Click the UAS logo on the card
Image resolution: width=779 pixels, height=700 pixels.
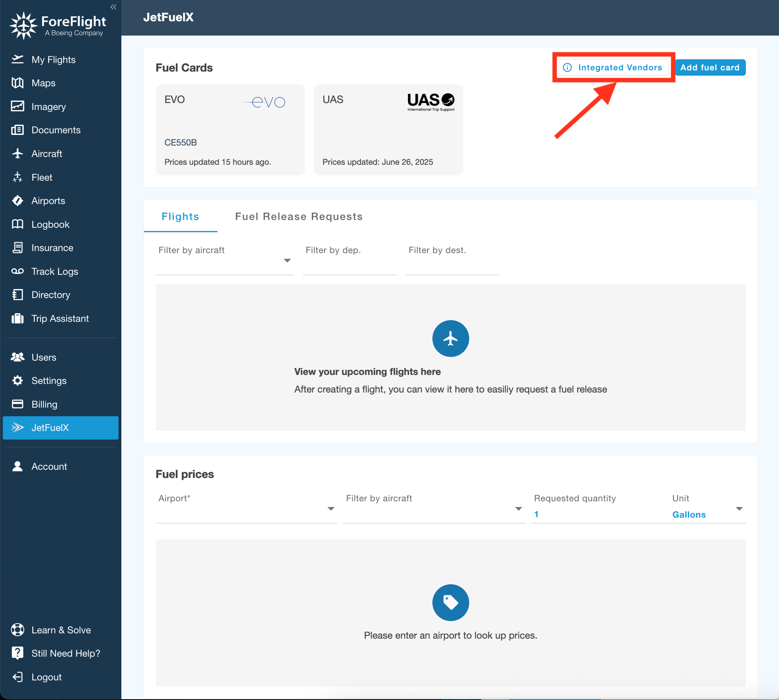[431, 102]
